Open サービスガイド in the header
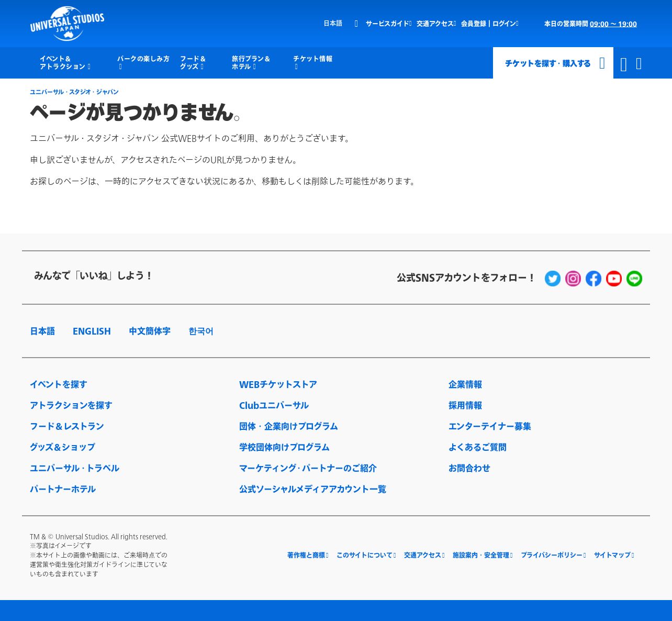The width and height of the screenshot is (672, 621). pos(388,24)
